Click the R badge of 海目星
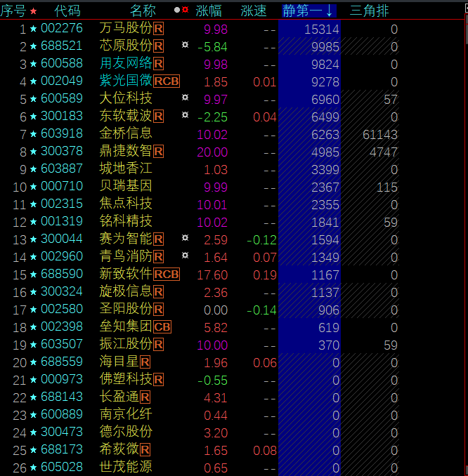Viewport: 468px width, 476px height. click(145, 362)
